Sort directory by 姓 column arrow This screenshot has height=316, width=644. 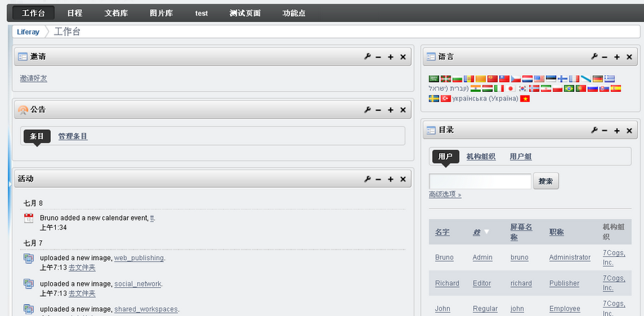[487, 232]
